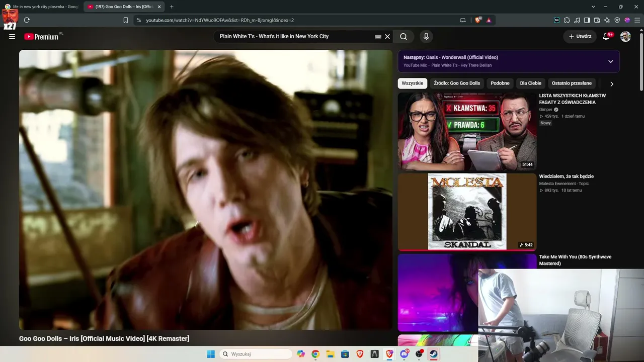644x362 pixels.
Task: Bookmark this page with the bookmark icon
Action: coord(126,20)
